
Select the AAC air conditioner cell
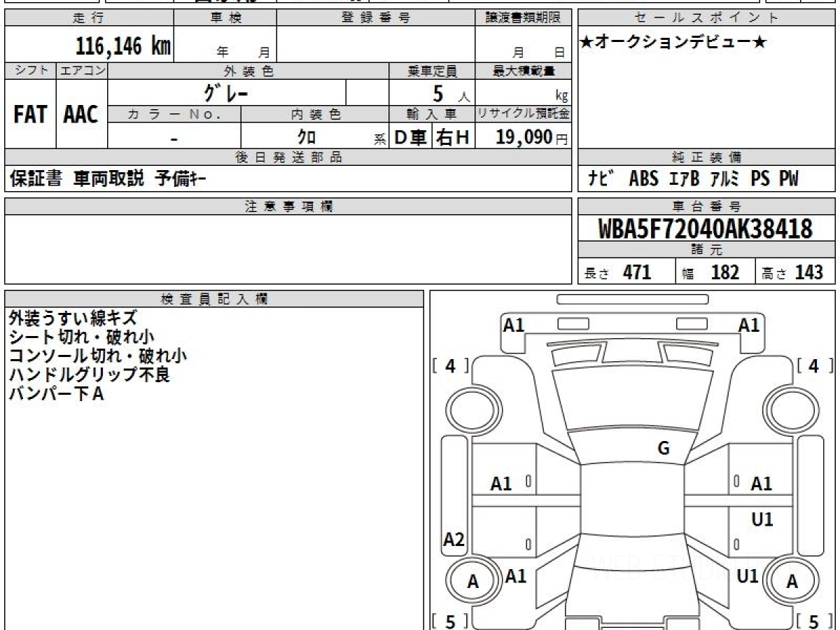pos(81,115)
